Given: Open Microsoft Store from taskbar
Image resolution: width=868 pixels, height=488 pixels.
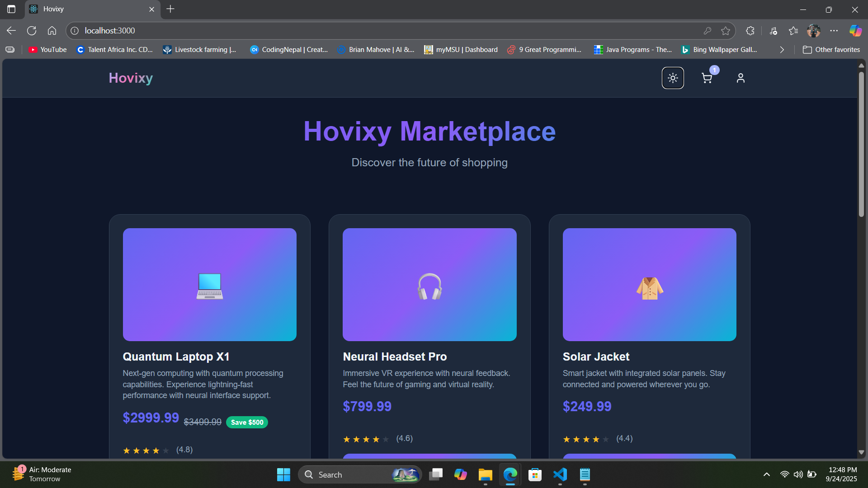Looking at the screenshot, I should coord(535,474).
